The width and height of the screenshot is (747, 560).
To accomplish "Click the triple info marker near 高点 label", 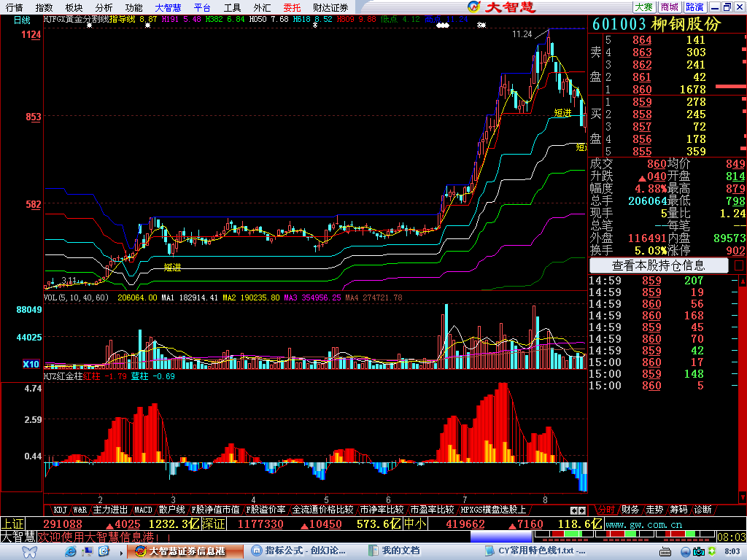I will pyautogui.click(x=443, y=26).
